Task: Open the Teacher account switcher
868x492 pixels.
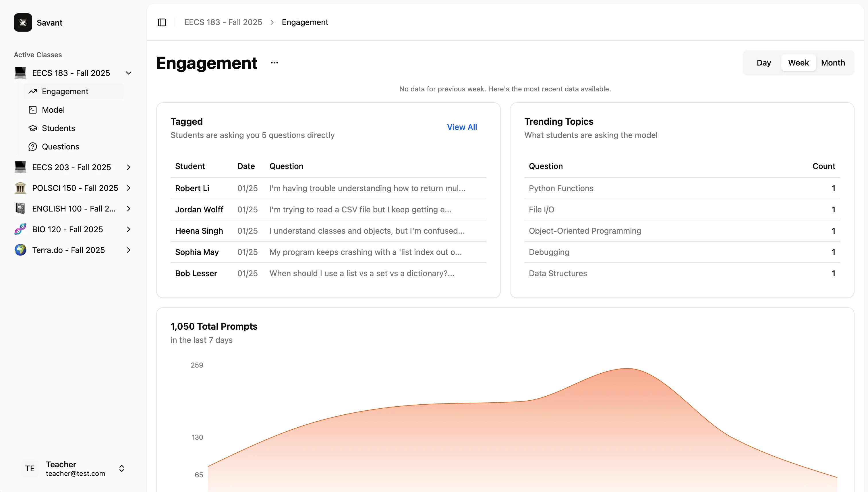Action: [122, 468]
